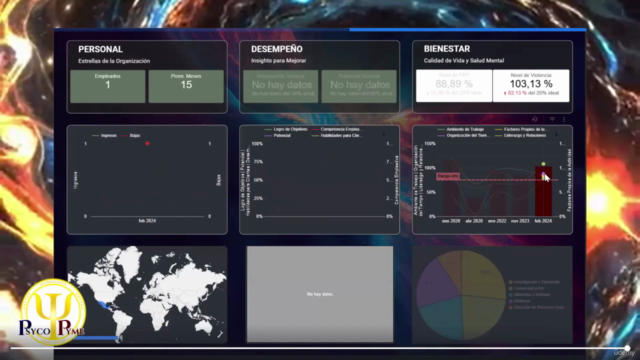
Task: Toggle the Ingresos legend series
Action: coord(104,136)
